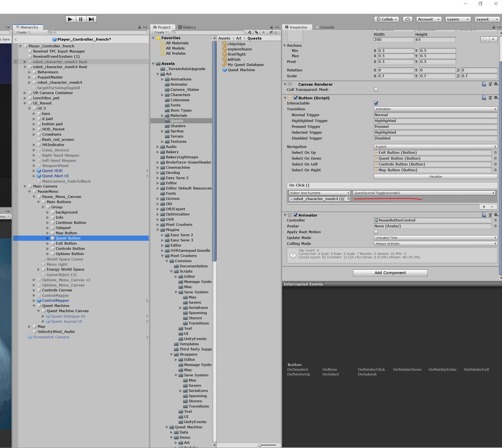502x448 pixels.
Task: Pick object for Select On Up field
Action: tap(495, 153)
